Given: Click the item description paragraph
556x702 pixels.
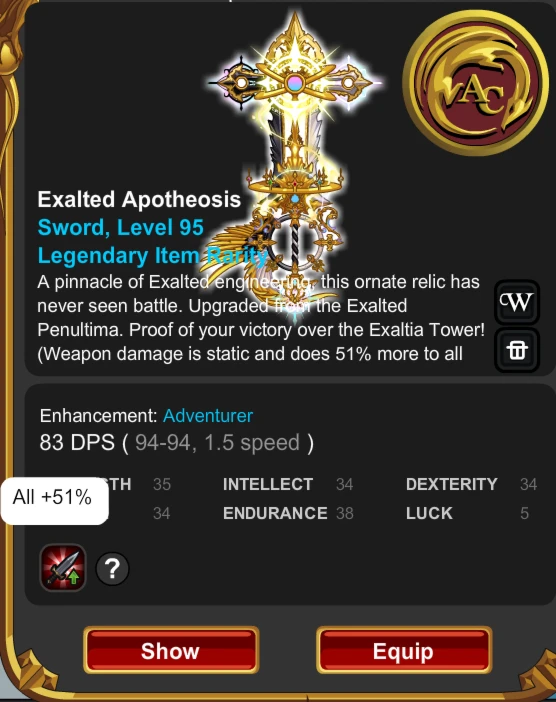Looking at the screenshot, I should [261, 318].
